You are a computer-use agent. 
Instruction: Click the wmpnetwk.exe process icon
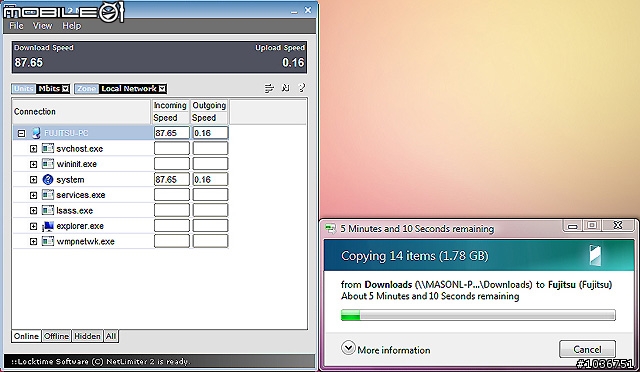coord(48,241)
